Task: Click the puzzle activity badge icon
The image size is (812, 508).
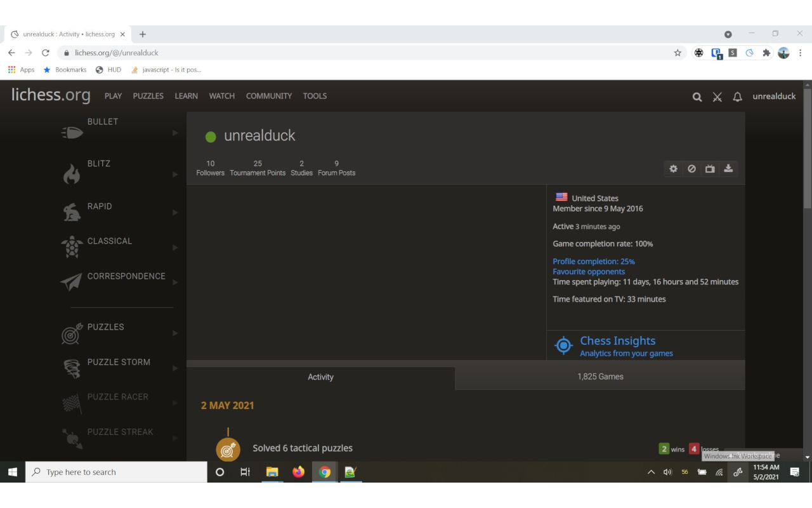Action: [228, 449]
